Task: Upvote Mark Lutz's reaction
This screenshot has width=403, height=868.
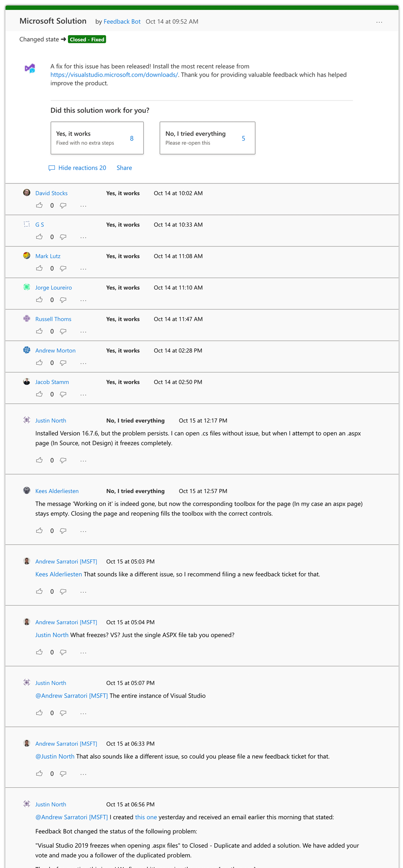Action: point(39,268)
